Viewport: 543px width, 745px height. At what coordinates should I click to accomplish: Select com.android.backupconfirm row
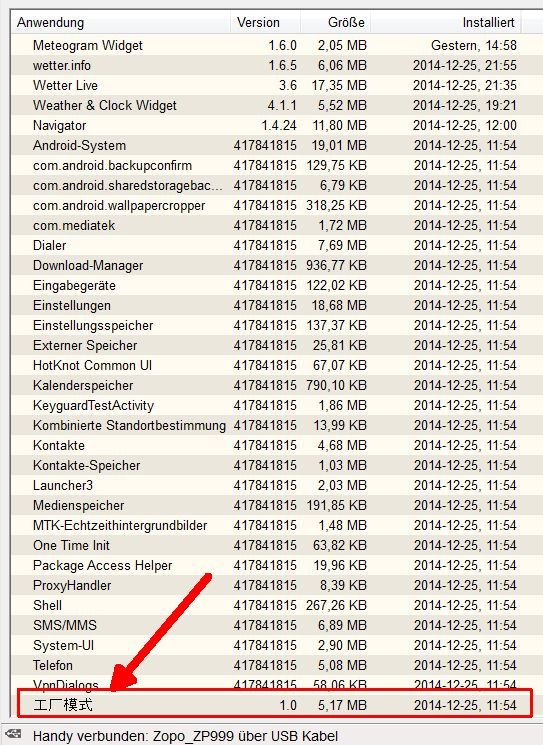(x=266, y=165)
